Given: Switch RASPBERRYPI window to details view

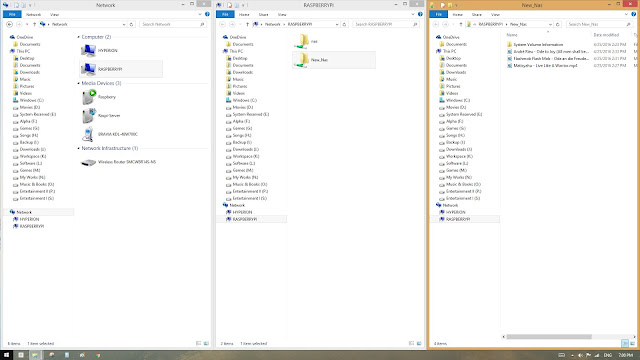Looking at the screenshot, I should point(411,343).
